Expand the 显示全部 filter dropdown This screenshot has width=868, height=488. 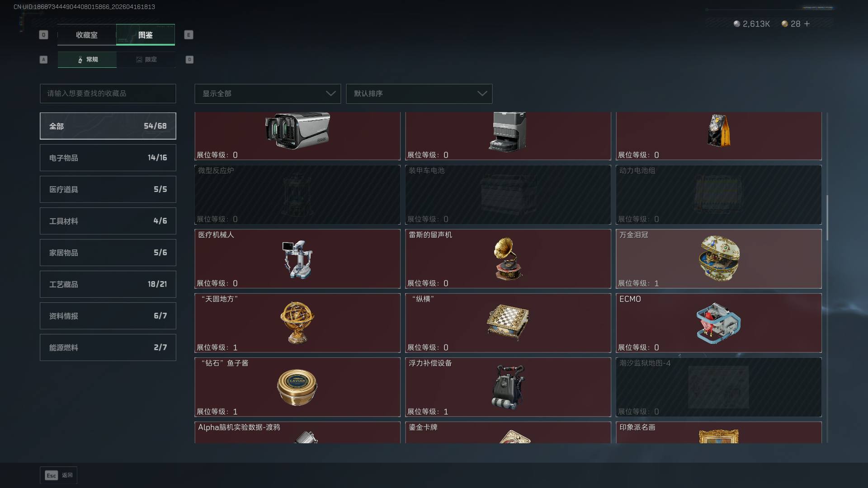(x=268, y=94)
